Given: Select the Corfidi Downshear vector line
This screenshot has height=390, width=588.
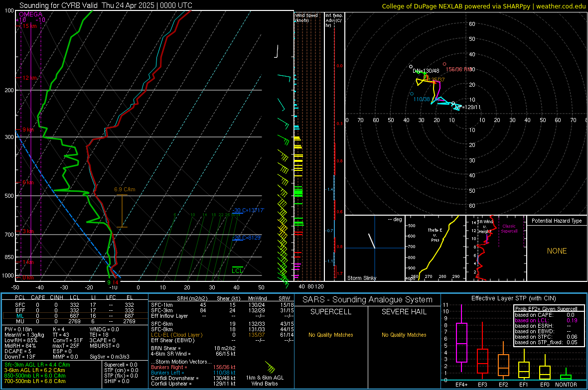Looking at the screenshot, I should (193, 379).
